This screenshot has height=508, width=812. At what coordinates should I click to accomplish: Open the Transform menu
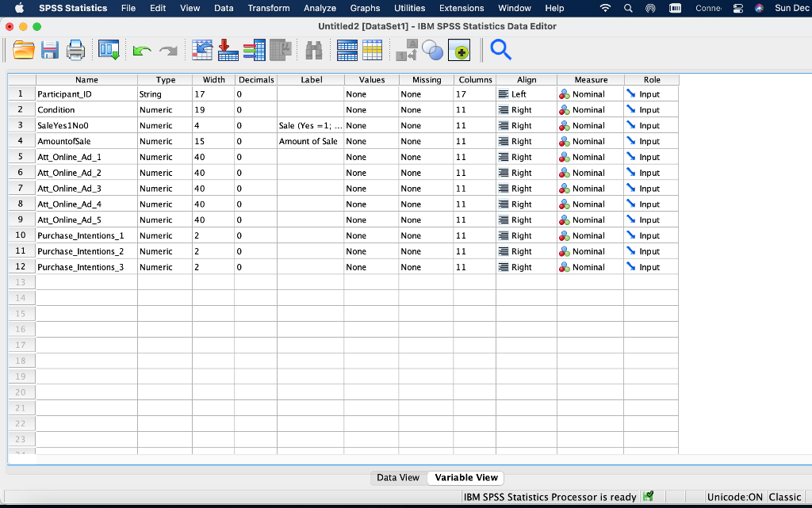(269, 8)
